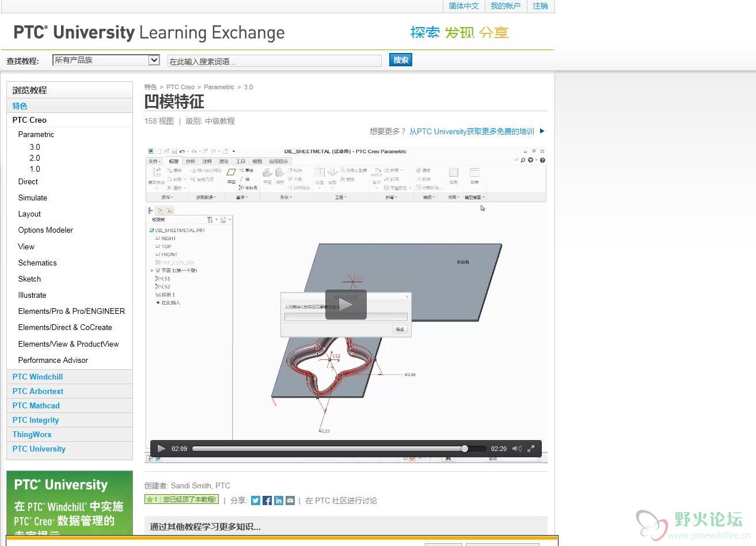This screenshot has height=546, width=756.
Task: Open the Simulate tutorials category
Action: 32,198
